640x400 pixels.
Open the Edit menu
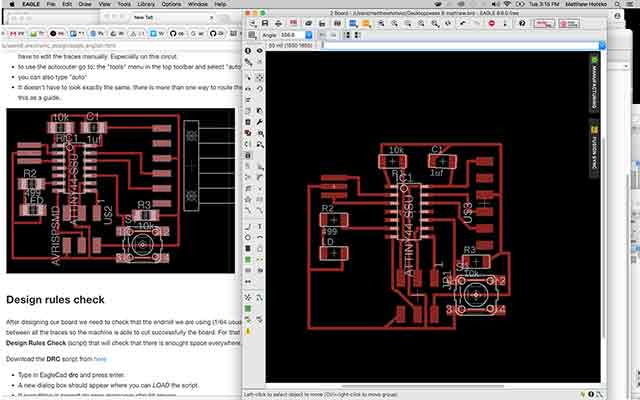click(67, 4)
